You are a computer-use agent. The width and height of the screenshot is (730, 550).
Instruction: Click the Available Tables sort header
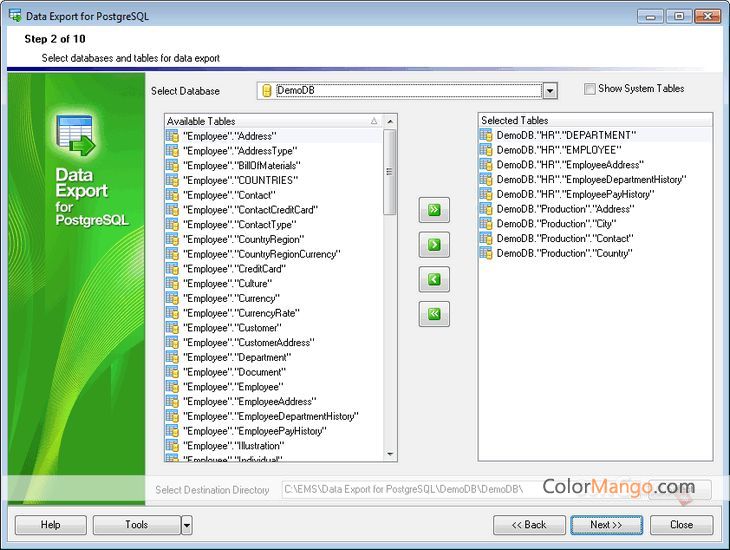[273, 121]
